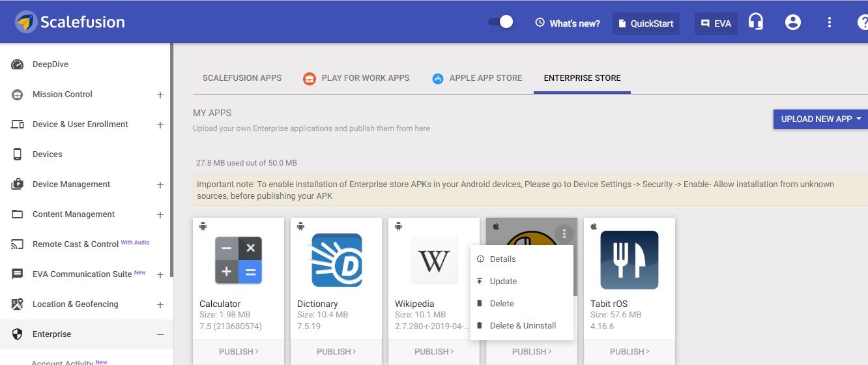
Task: Click the Play for Work briefcase icon
Action: [x=310, y=79]
